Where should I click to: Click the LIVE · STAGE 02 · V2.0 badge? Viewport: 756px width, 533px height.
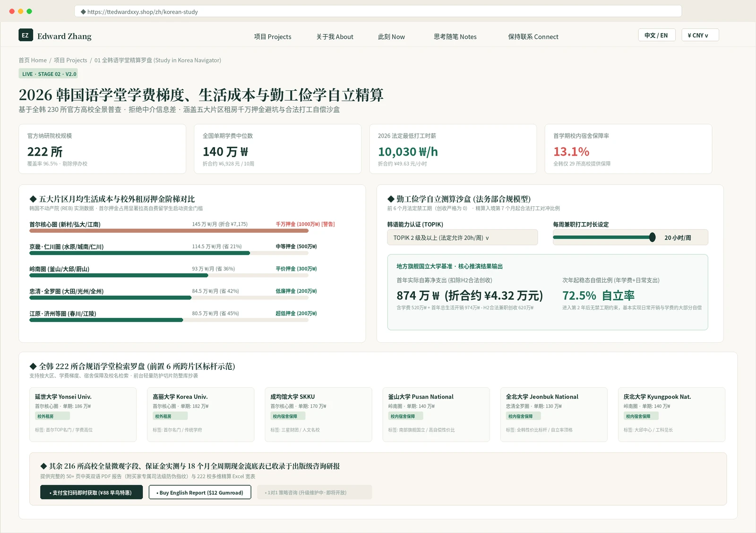point(49,74)
